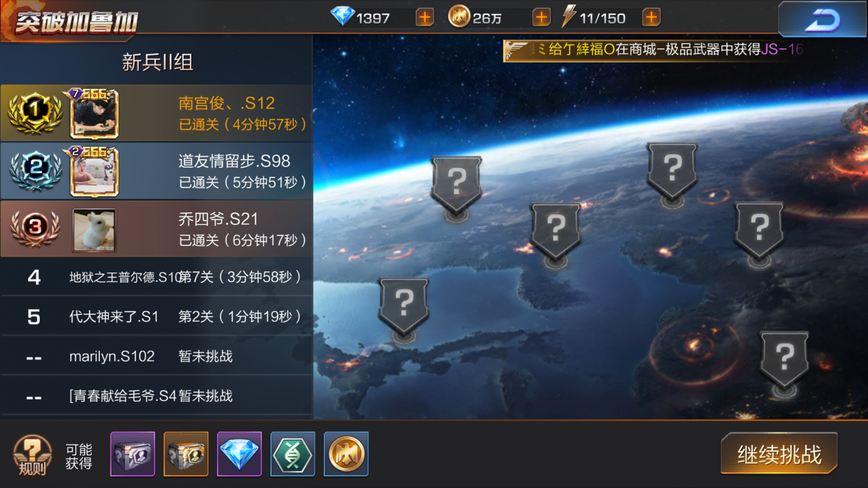Open second-place player 道友情留步 avatar
The image size is (868, 488).
click(94, 172)
